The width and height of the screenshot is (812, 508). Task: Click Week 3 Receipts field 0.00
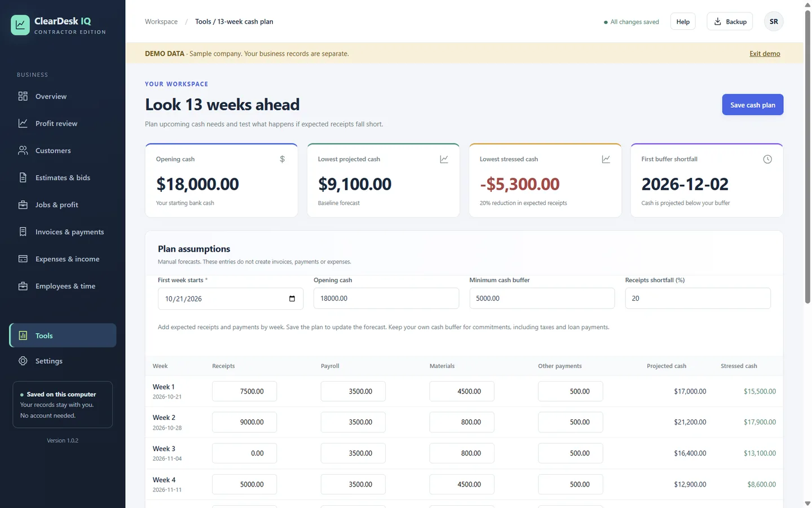244,453
